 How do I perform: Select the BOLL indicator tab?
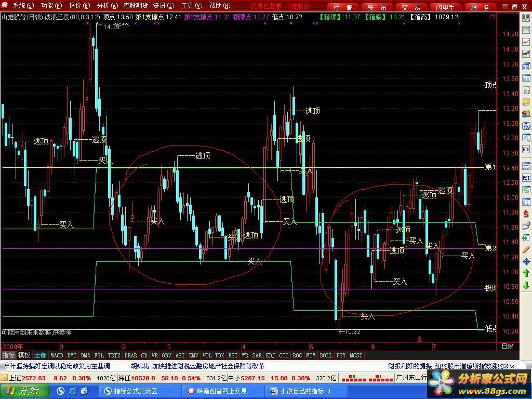point(326,355)
